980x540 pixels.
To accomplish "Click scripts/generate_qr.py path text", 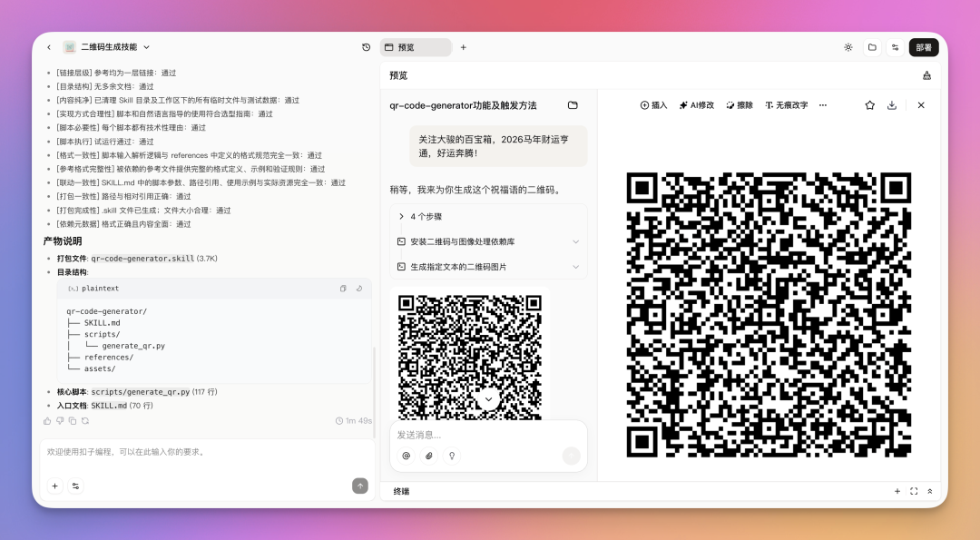I will coord(141,392).
